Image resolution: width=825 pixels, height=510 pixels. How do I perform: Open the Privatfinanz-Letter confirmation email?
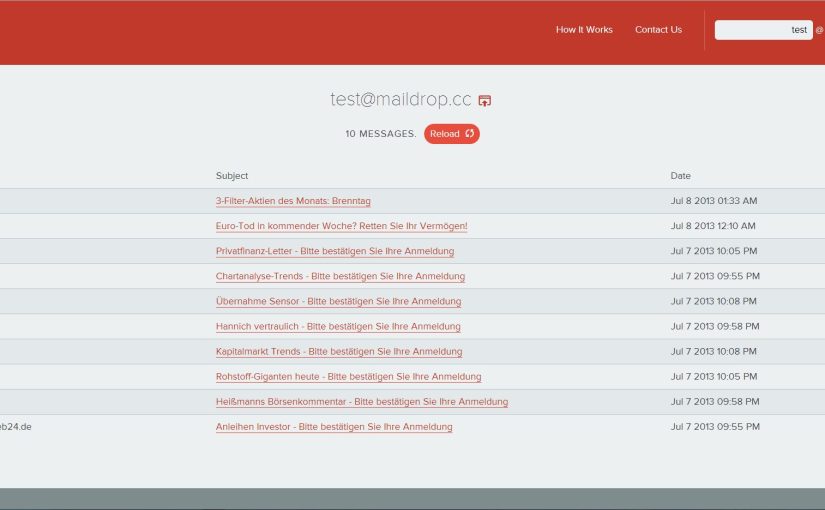[x=335, y=251]
